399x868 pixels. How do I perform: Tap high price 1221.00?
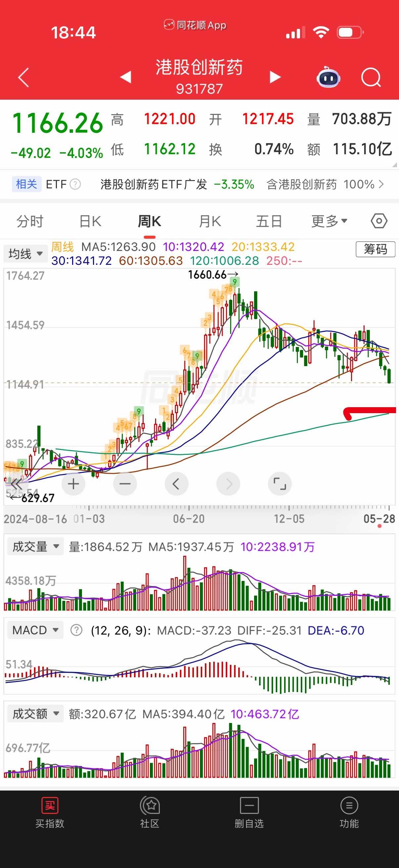(170, 119)
